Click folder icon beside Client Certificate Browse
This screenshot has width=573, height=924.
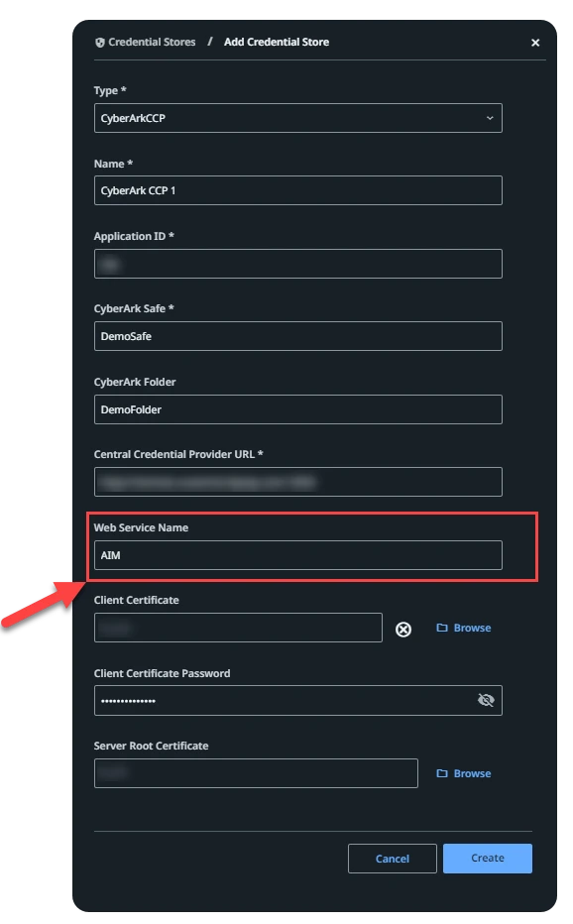pos(441,628)
